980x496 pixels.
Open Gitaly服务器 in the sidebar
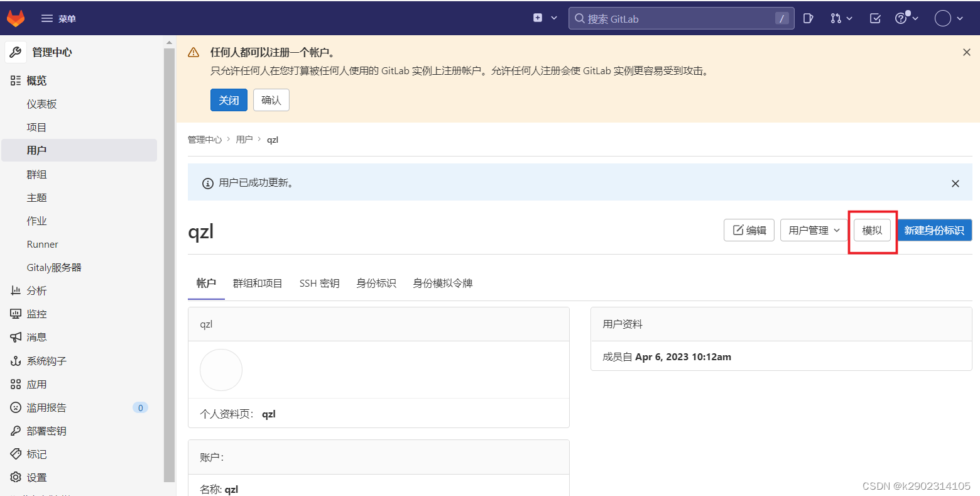pyautogui.click(x=54, y=267)
